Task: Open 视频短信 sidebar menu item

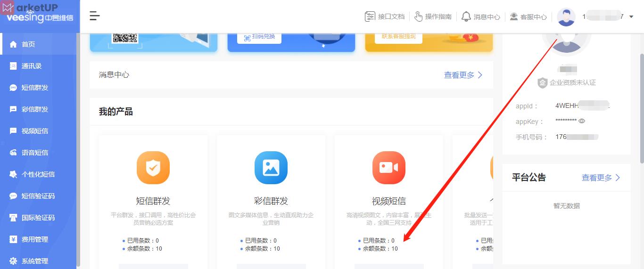Action: pyautogui.click(x=38, y=131)
